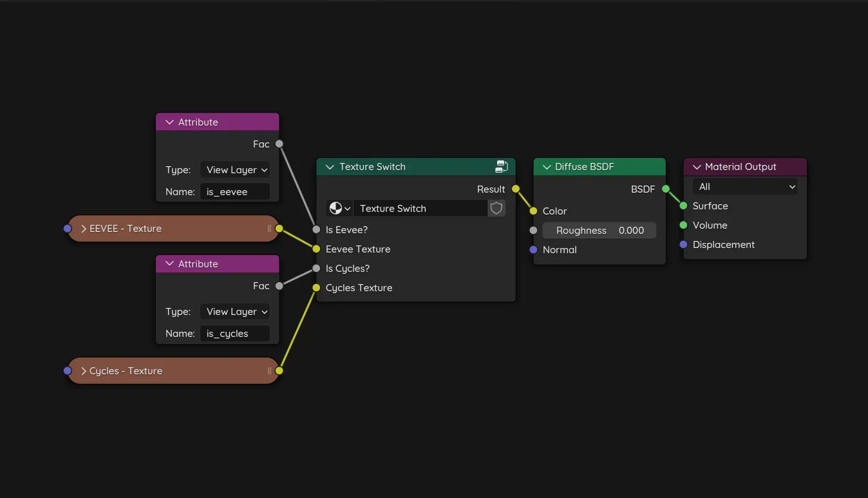
Task: Click the Normal input socket on Diffuse BSDF
Action: click(533, 249)
